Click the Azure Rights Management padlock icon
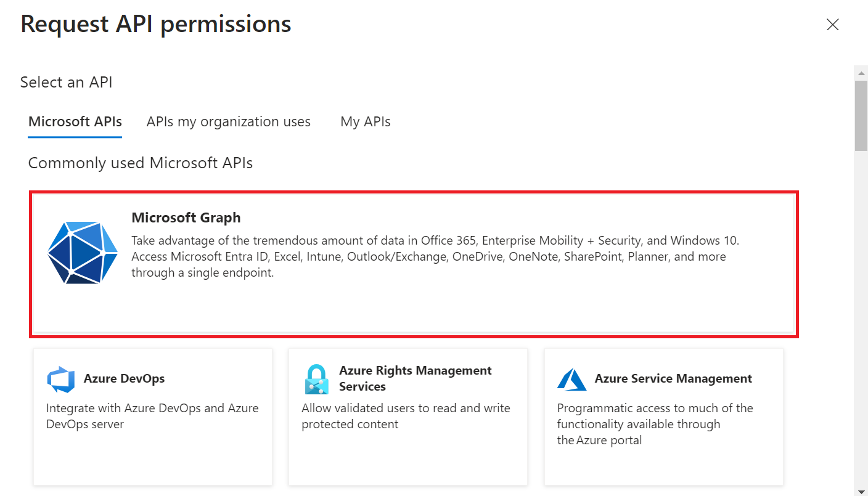The height and width of the screenshot is (496, 868). [x=316, y=379]
